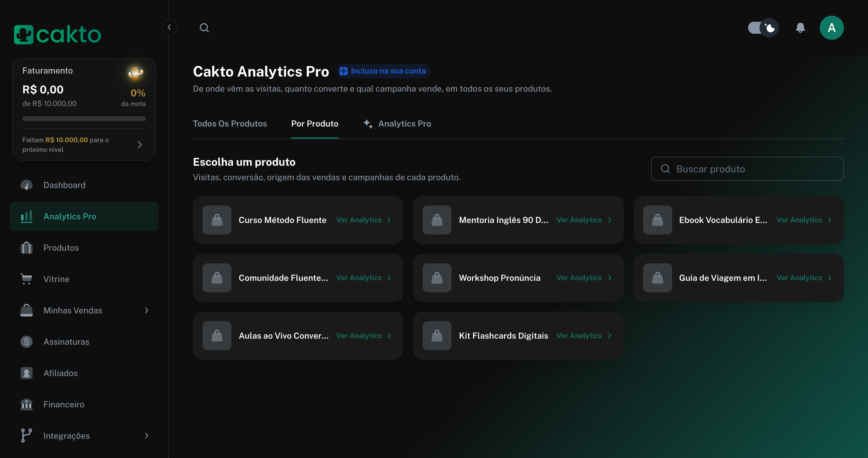Click the Guia de Viagem product thumbnail

pyautogui.click(x=657, y=278)
